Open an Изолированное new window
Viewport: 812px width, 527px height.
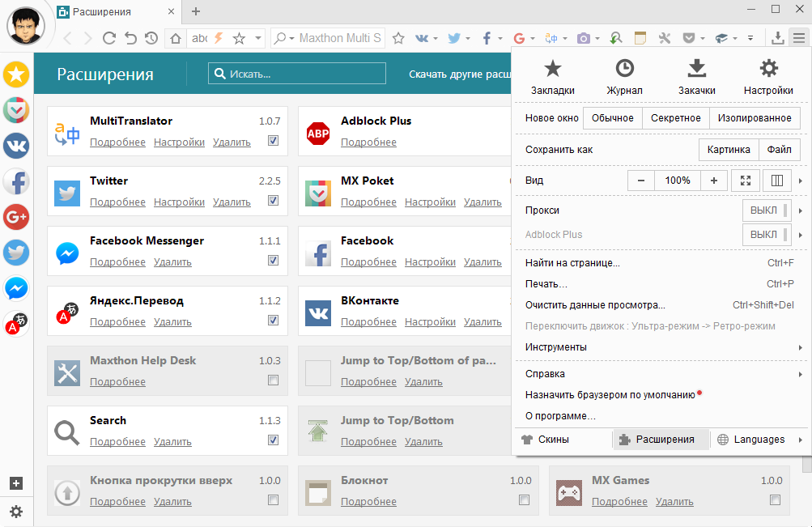click(755, 118)
